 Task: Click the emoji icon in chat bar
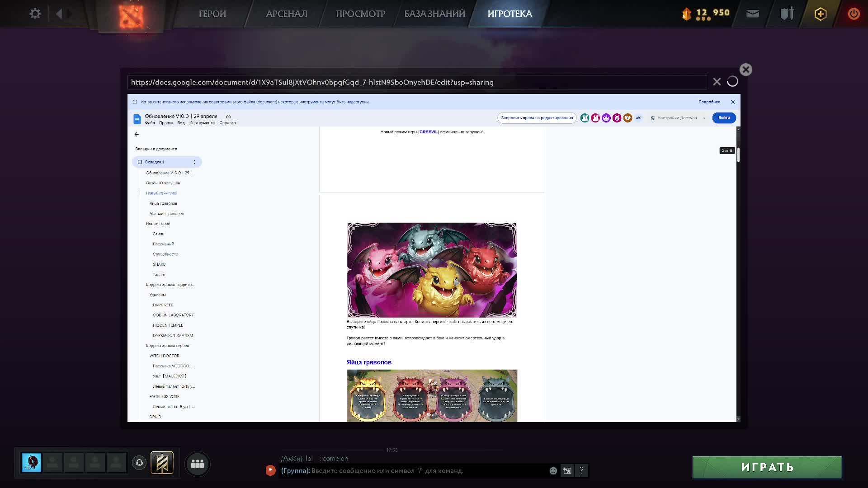click(552, 470)
